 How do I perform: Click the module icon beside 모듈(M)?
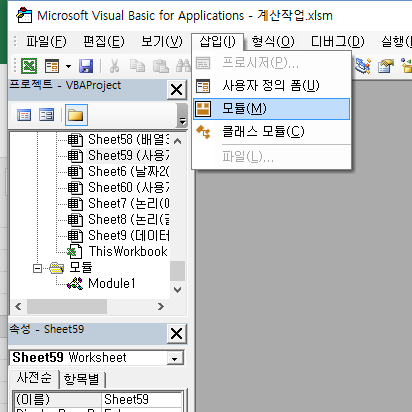tap(203, 109)
